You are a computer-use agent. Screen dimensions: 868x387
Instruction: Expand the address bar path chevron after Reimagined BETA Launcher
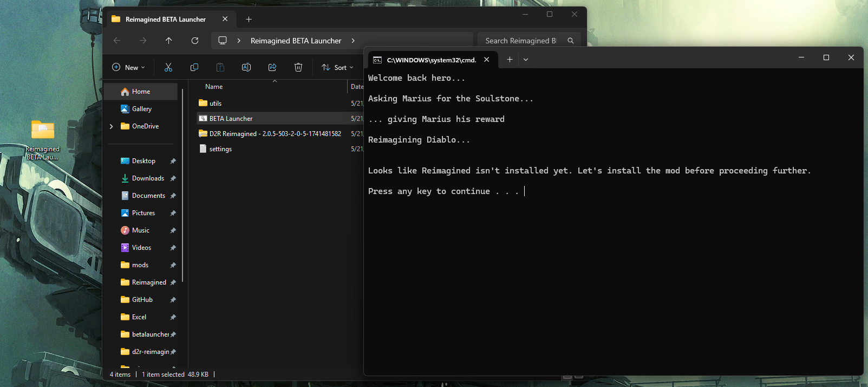[353, 41]
